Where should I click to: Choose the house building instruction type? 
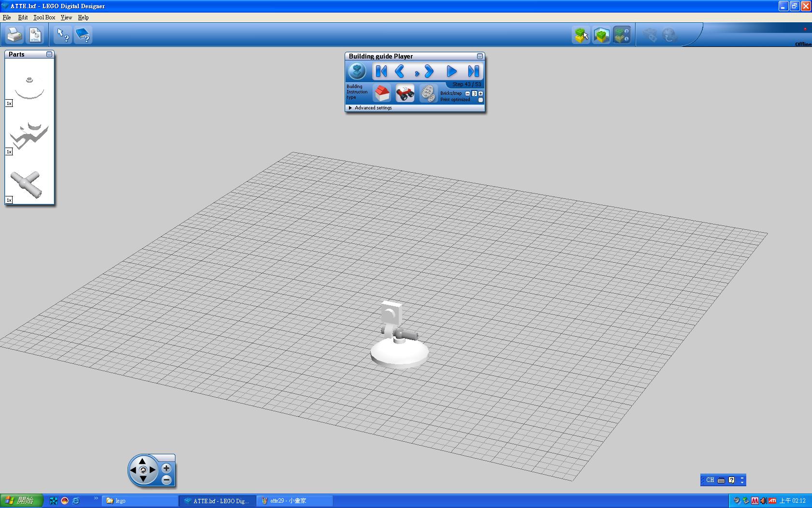[x=382, y=93]
